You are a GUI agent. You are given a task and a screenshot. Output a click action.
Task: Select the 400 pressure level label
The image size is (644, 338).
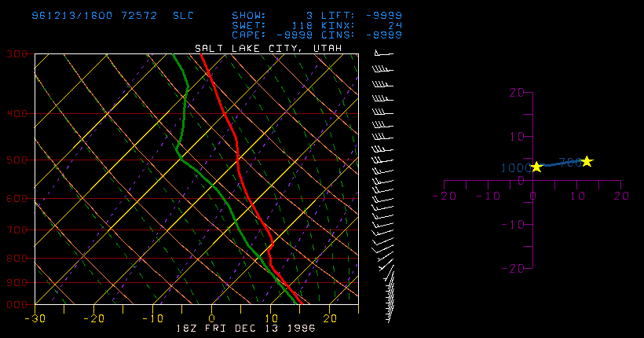pyautogui.click(x=16, y=113)
